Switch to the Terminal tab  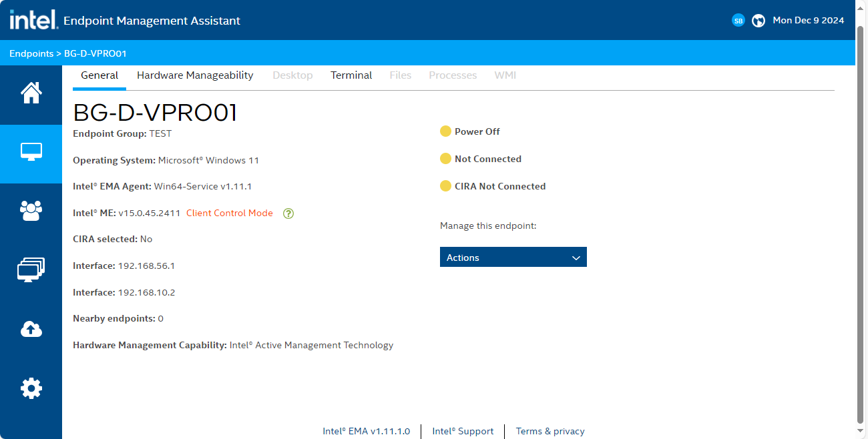(x=351, y=75)
